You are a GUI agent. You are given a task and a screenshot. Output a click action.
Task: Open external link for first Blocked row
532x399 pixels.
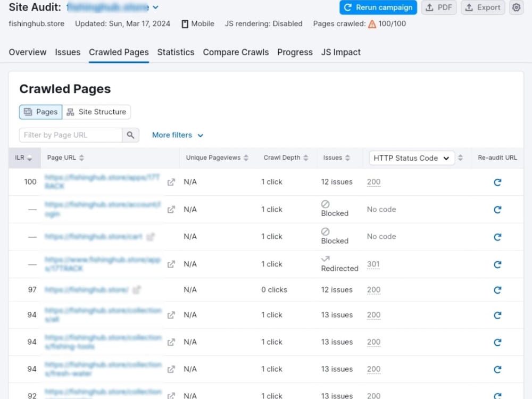click(x=171, y=210)
